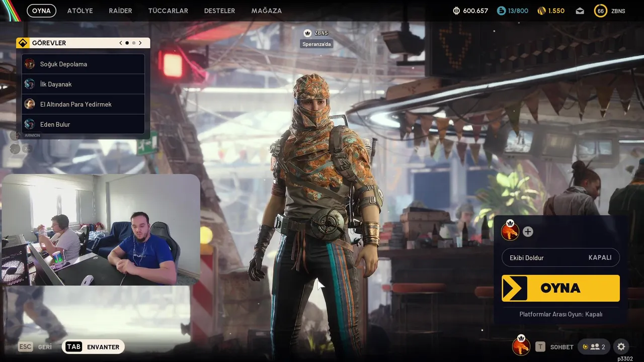Screen dimensions: 644x362
Task: Click the T key chat hint icon
Action: pyautogui.click(x=540, y=346)
